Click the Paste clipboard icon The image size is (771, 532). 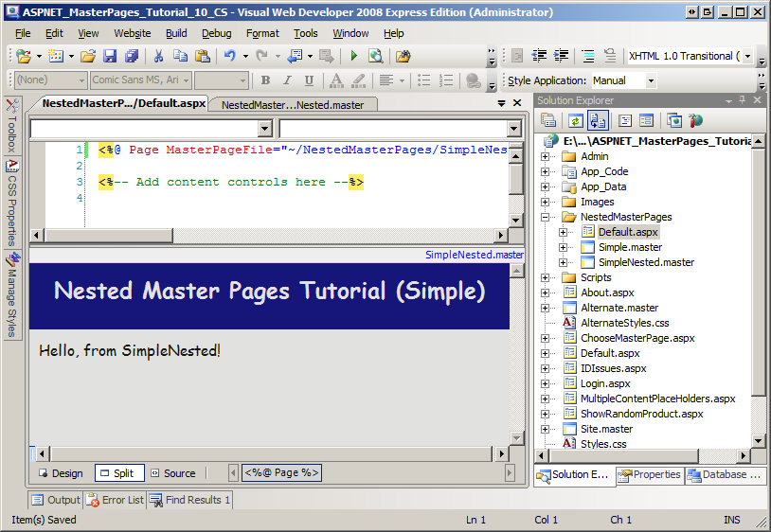click(202, 57)
